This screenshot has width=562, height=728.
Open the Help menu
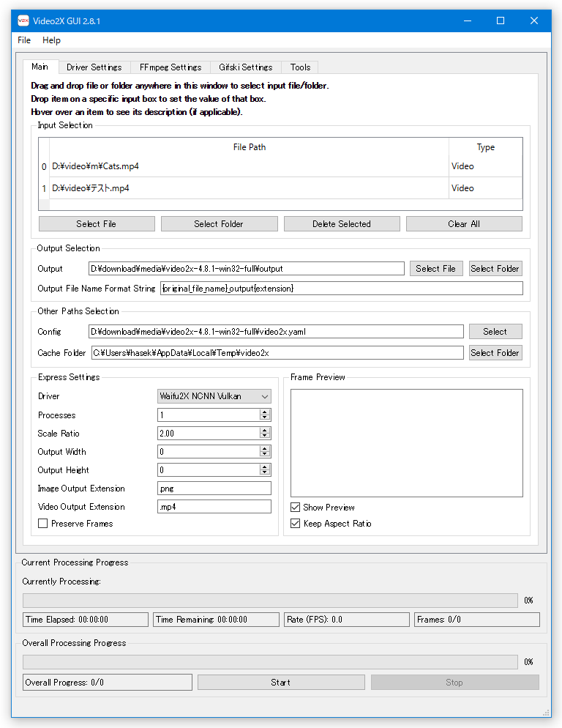click(x=51, y=40)
